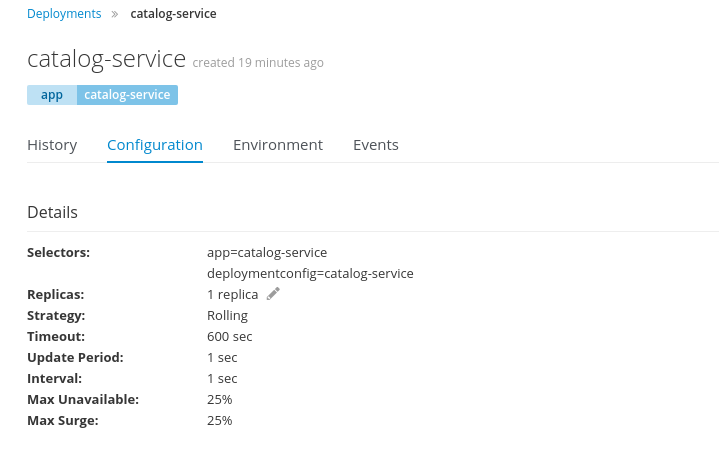Click the Max Unavailable 25% value
This screenshot has width=719, height=450.
(x=220, y=400)
